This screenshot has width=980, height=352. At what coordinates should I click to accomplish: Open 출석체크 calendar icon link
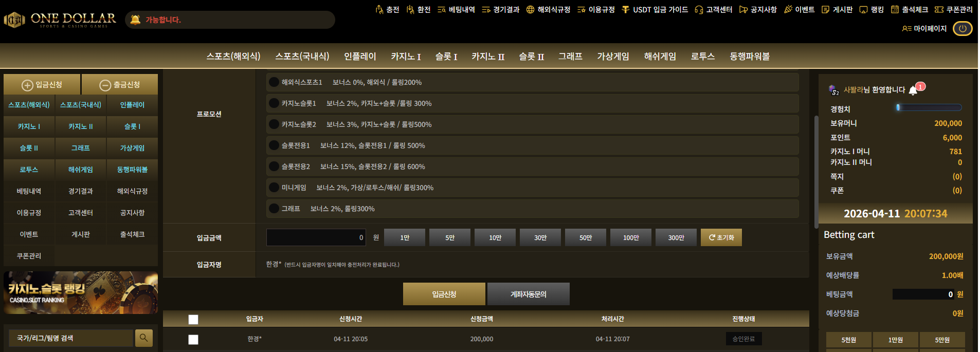tap(895, 9)
